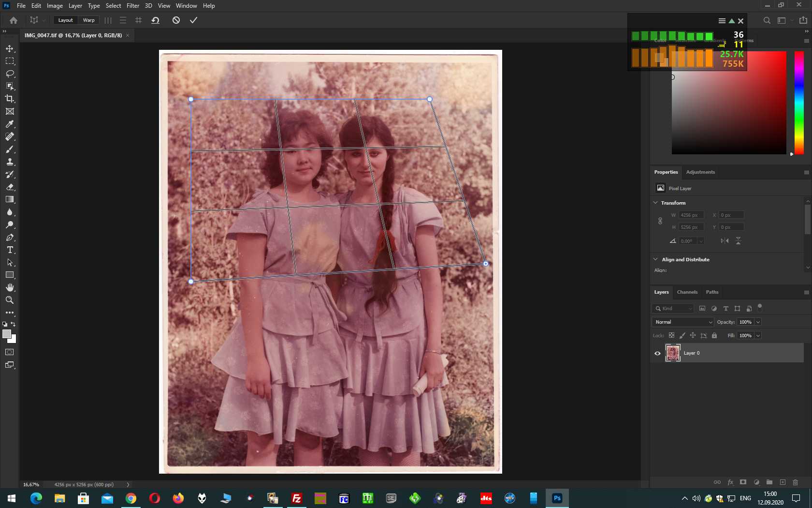Commit the perspective warp with checkmark

coord(193,20)
